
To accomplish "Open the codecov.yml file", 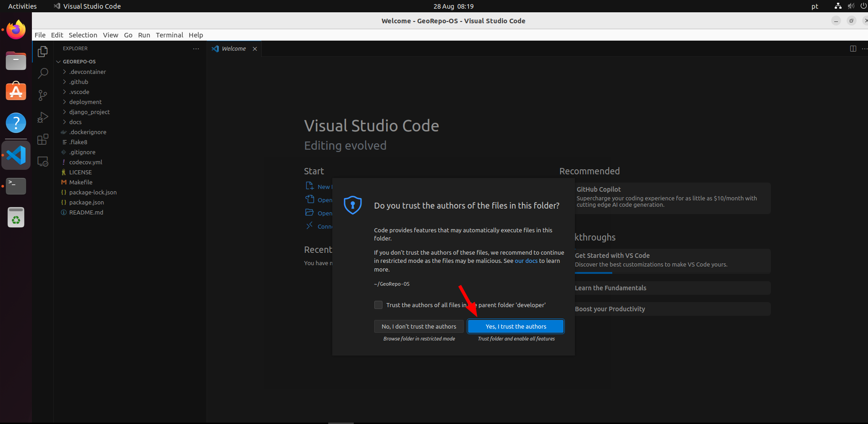I will (130, 162).
